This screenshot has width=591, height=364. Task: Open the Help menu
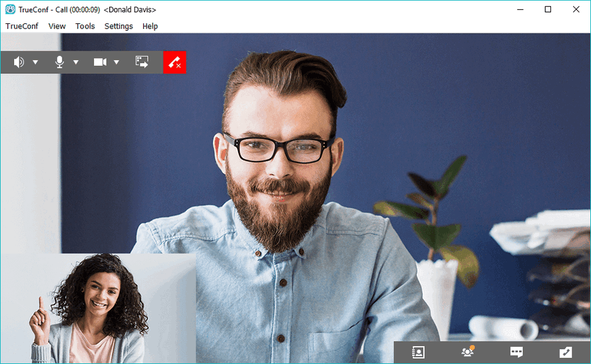point(150,26)
